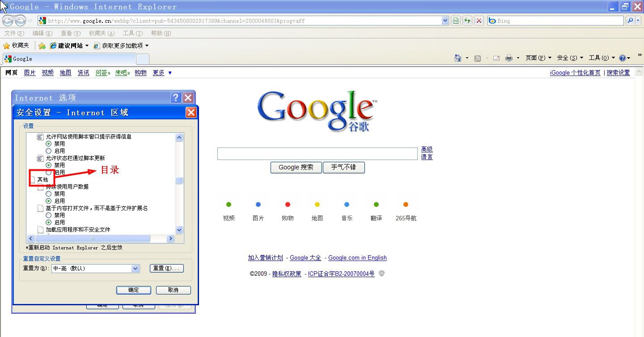Open the 编辑(E) menu
Image resolution: width=644 pixels, height=337 pixels.
(42, 33)
